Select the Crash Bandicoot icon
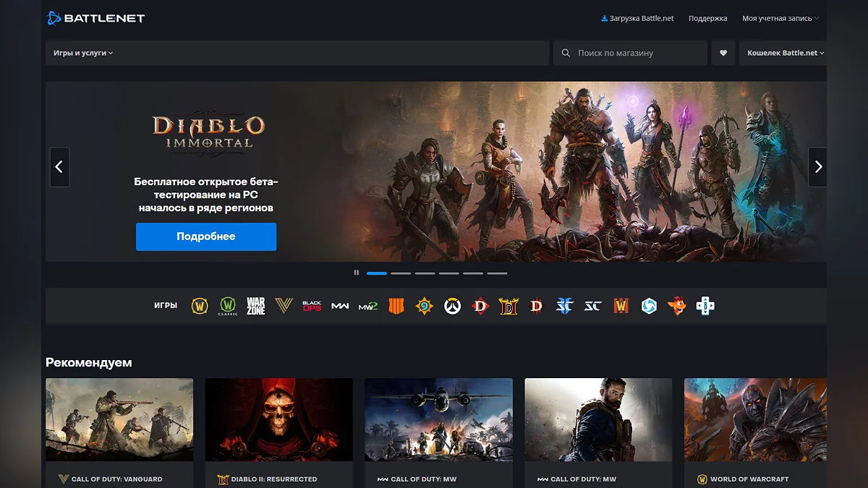 click(676, 306)
